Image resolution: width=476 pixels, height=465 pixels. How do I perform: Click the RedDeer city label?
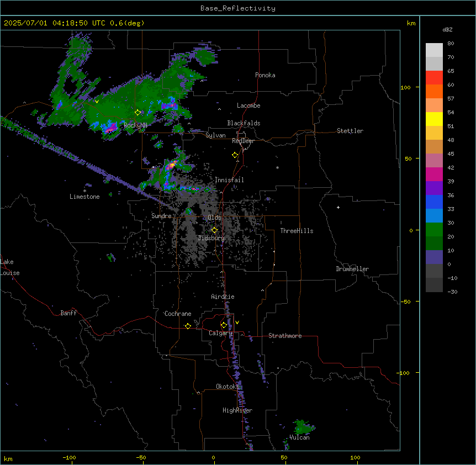point(243,141)
